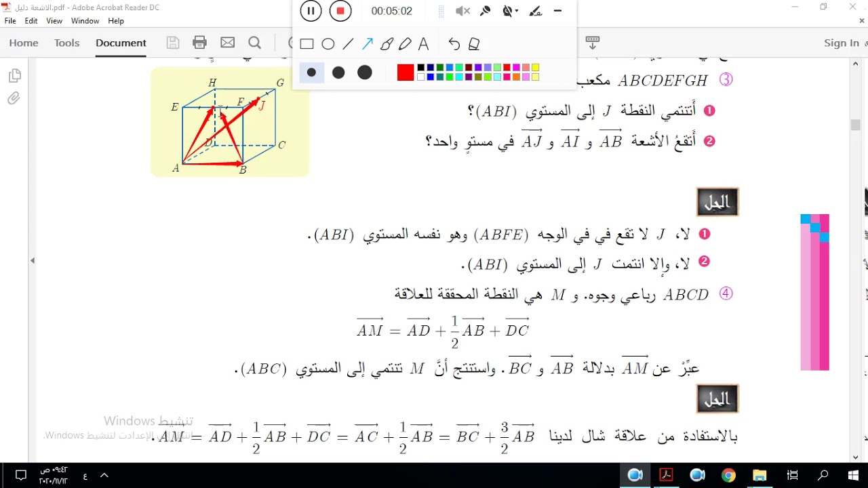Click the Print file icon

click(x=199, y=43)
